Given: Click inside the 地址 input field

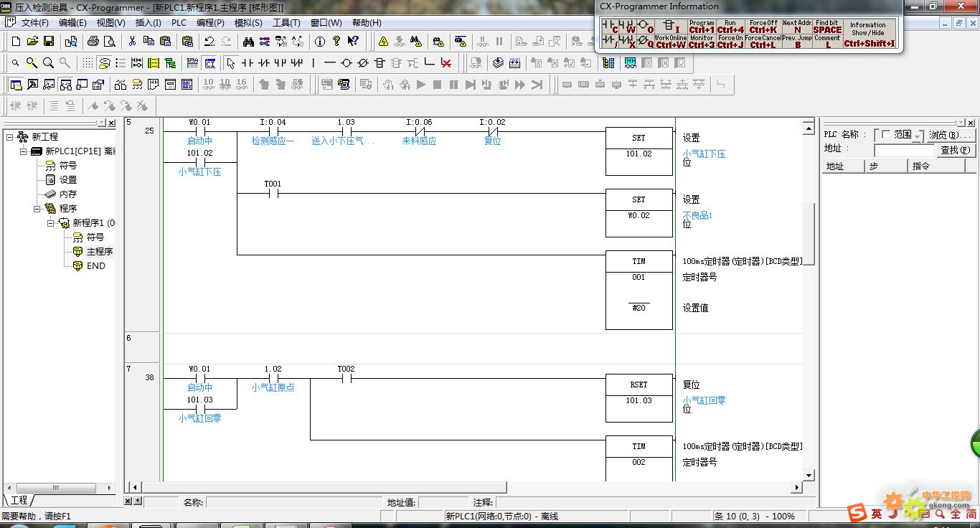Looking at the screenshot, I should [904, 151].
